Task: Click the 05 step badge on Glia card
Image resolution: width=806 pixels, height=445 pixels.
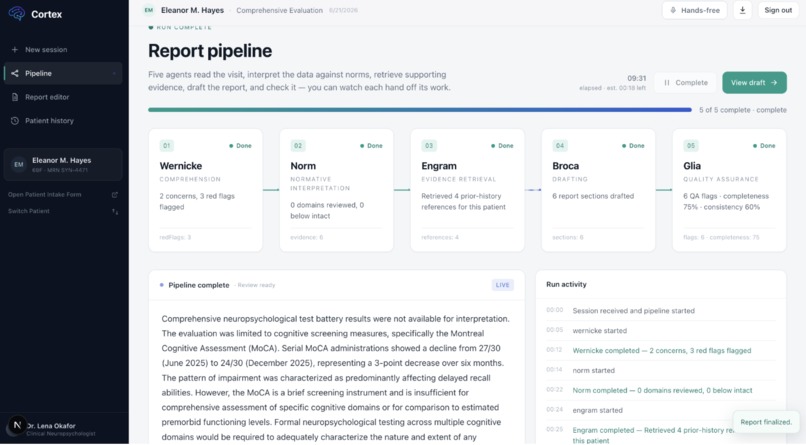Action: 691,145
